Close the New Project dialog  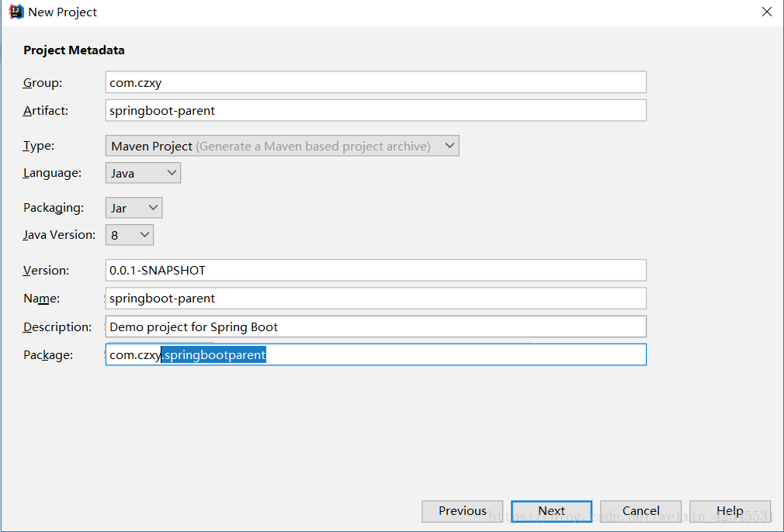pos(766,12)
